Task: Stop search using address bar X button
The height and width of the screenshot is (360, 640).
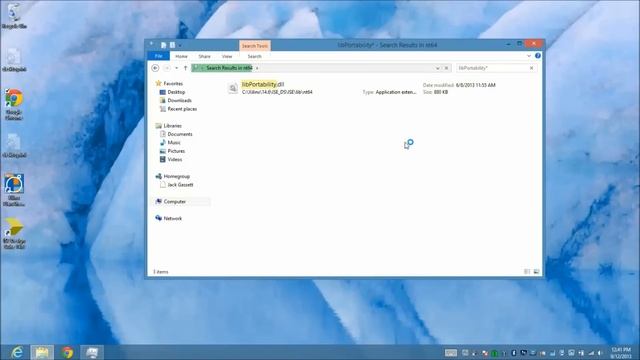Action: click(x=446, y=68)
